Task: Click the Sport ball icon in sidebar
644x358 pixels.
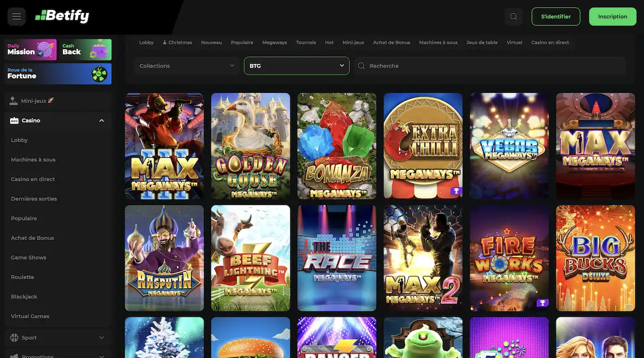Action: (14, 338)
